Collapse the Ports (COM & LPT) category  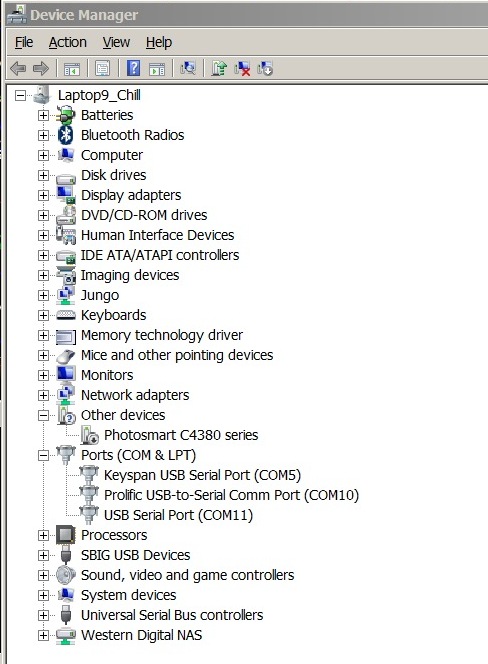click(43, 456)
